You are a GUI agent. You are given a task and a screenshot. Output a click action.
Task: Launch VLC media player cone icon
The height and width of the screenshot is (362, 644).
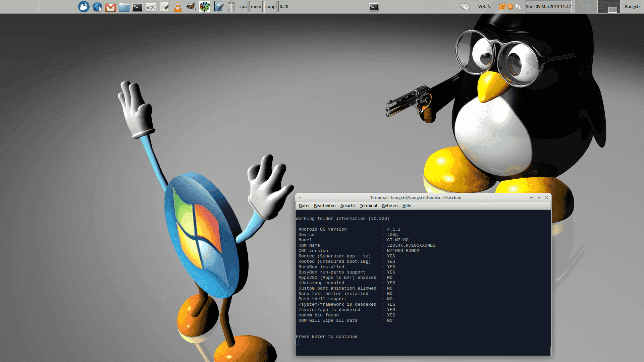pos(178,7)
